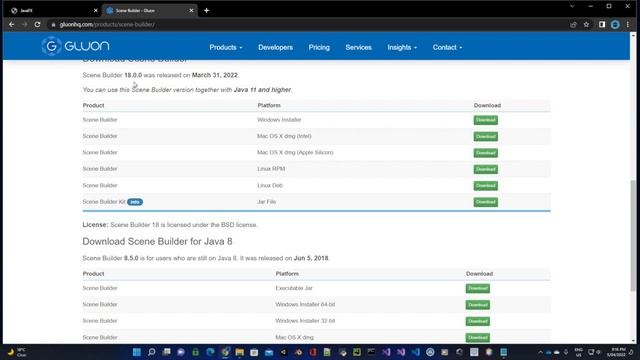
Task: Click the Gluon logo in header
Action: point(76,46)
